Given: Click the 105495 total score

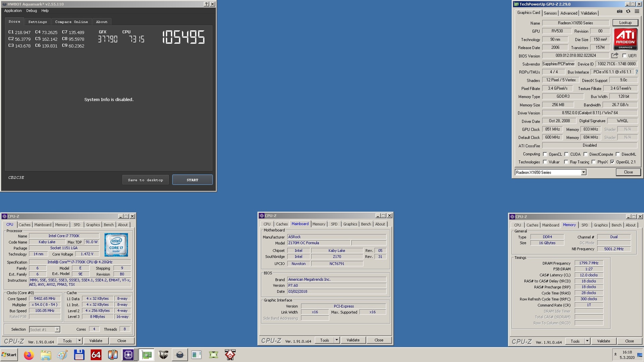Looking at the screenshot, I should pyautogui.click(x=183, y=37).
